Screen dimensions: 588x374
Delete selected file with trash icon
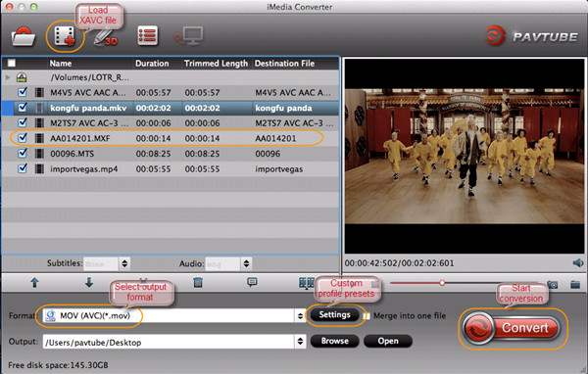pos(198,282)
